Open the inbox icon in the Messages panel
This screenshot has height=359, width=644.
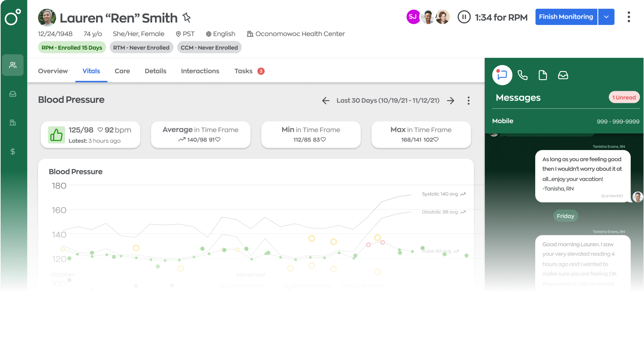[563, 75]
